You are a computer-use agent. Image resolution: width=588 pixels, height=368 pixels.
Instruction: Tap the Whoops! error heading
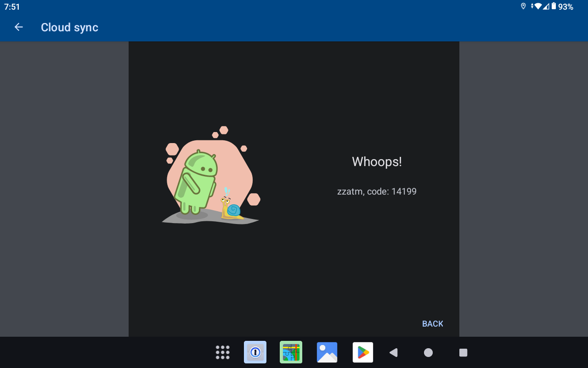point(377,161)
